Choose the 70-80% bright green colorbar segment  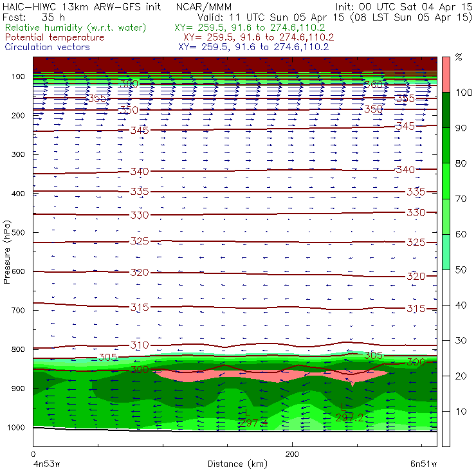tap(446, 181)
